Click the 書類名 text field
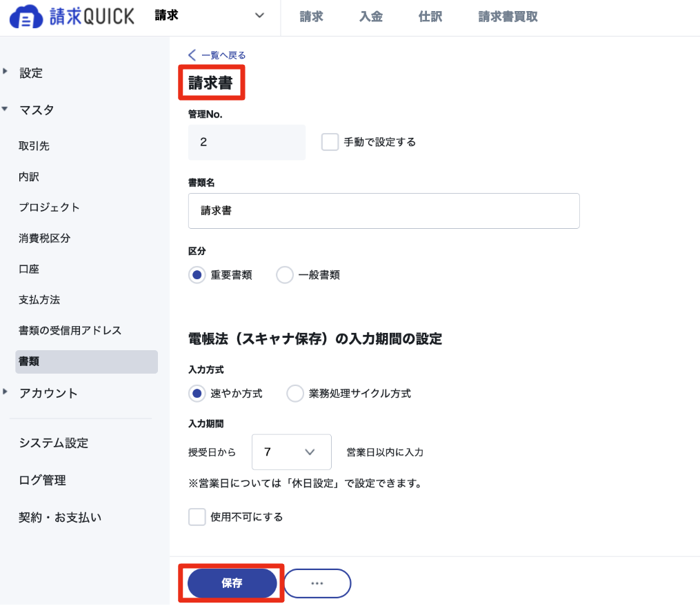This screenshot has width=700, height=608. pos(384,211)
